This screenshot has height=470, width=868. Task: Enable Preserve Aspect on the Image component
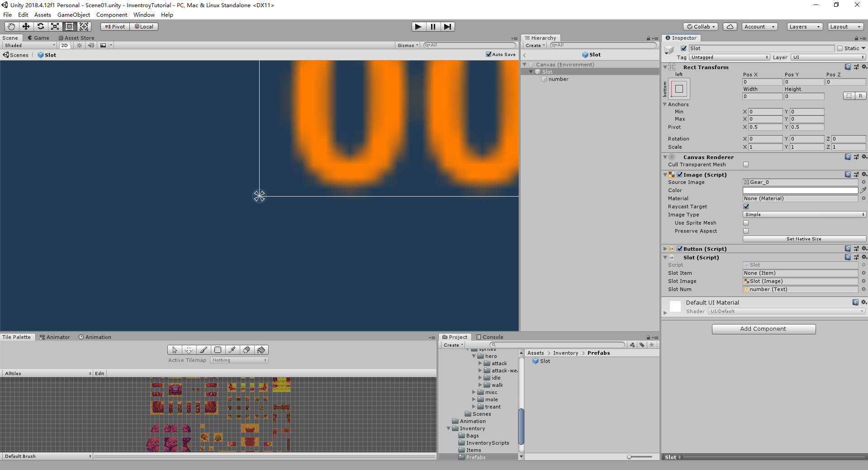pos(745,231)
